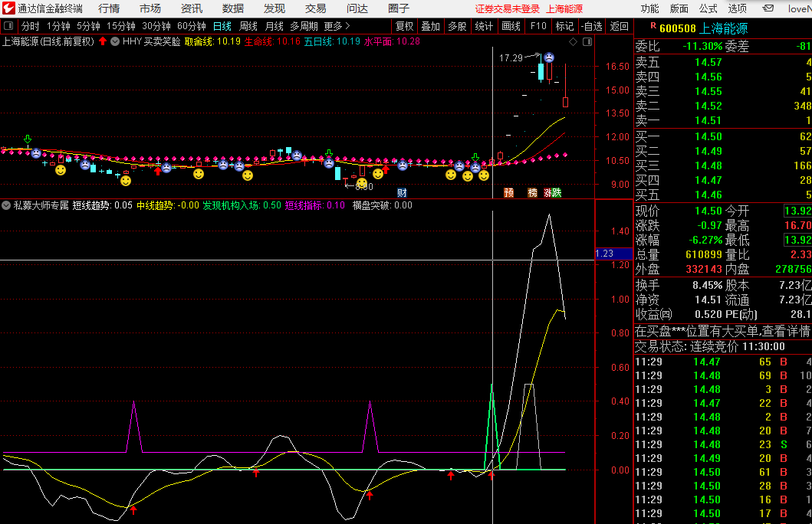The image size is (812, 524).
Task: Switch to 1分钟 period
Action: (x=58, y=26)
